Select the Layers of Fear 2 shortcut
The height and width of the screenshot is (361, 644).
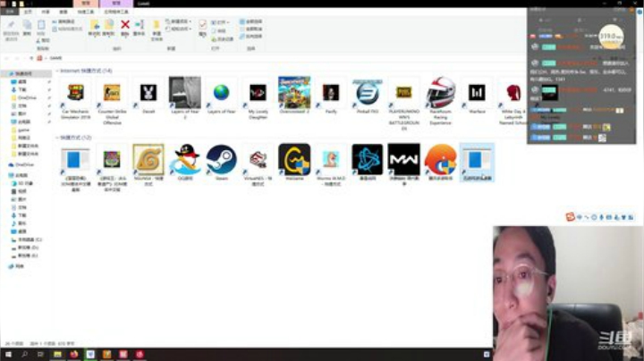tap(185, 98)
